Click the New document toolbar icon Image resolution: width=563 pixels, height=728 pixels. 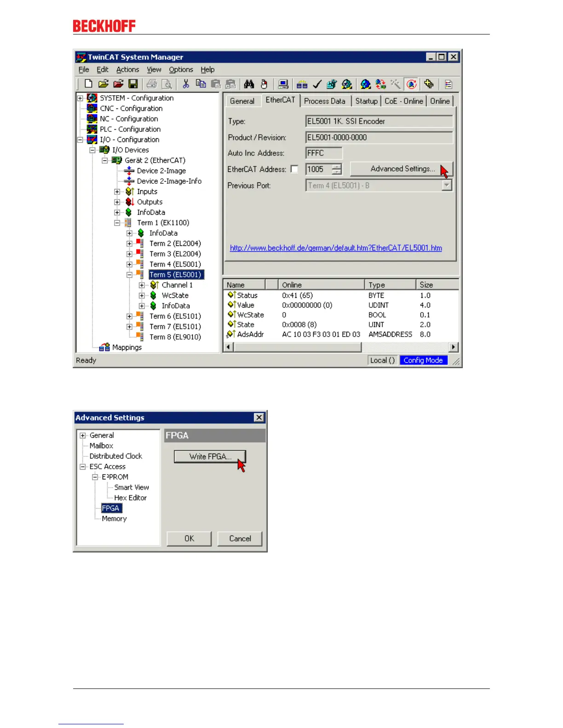tap(88, 84)
